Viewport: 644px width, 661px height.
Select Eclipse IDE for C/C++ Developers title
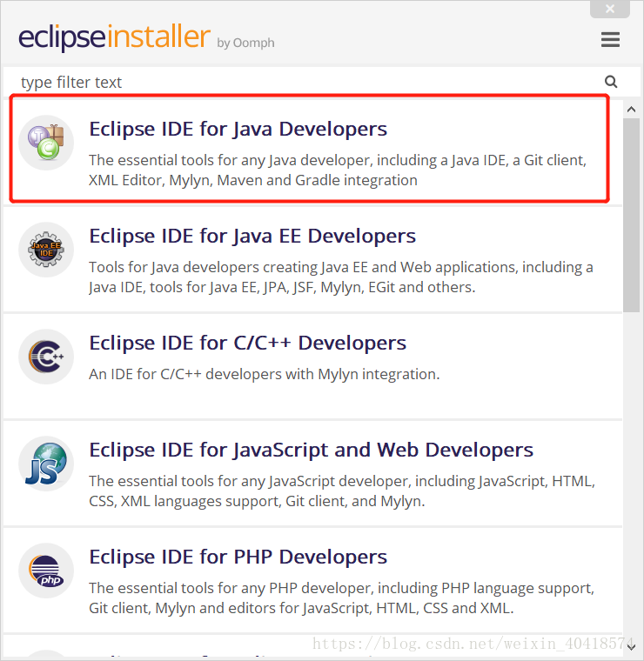click(247, 344)
